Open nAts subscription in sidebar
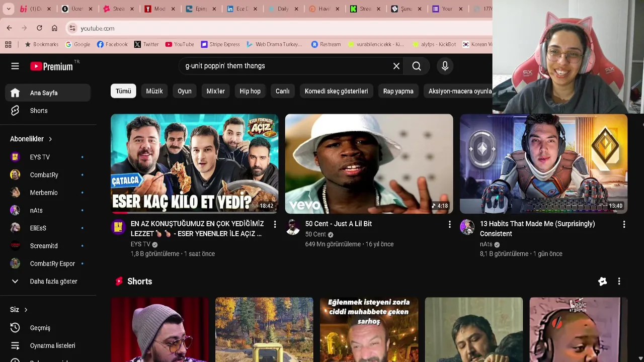The image size is (644, 362). (48, 210)
